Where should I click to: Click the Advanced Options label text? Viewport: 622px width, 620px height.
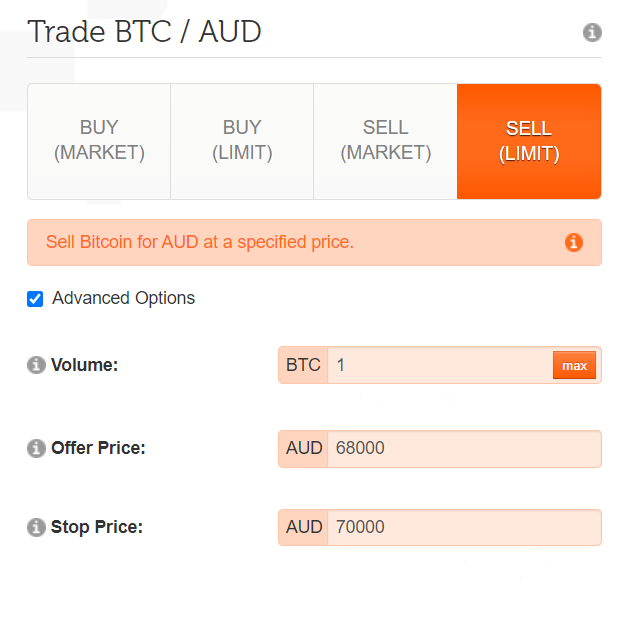pos(123,298)
